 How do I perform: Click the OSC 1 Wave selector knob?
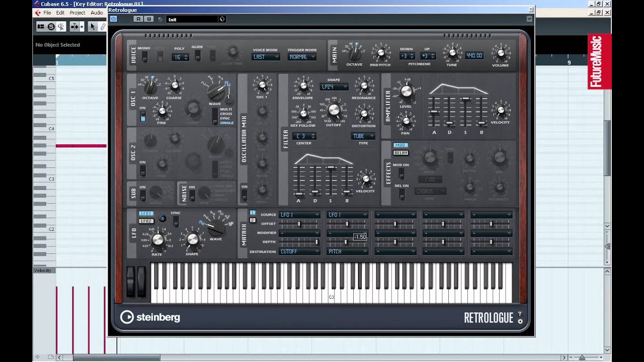pos(216,92)
